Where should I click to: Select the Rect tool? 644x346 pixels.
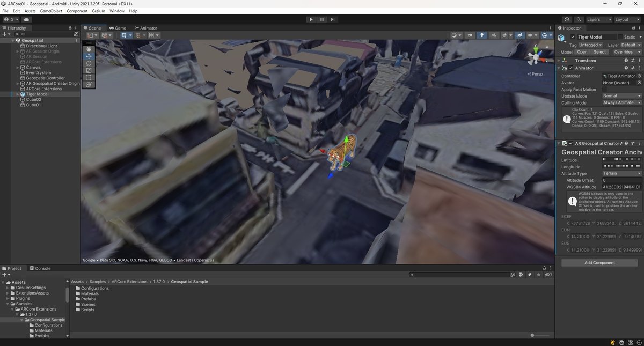(x=88, y=77)
